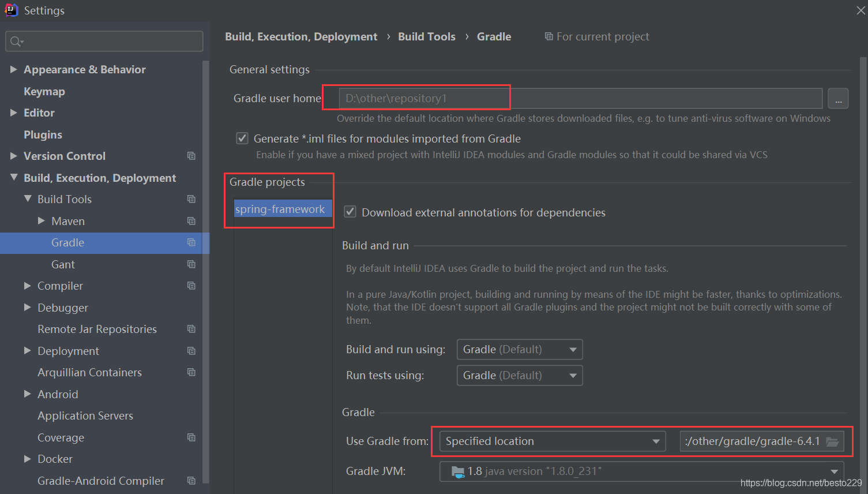Toggle Generate *.iml files checkbox

242,139
